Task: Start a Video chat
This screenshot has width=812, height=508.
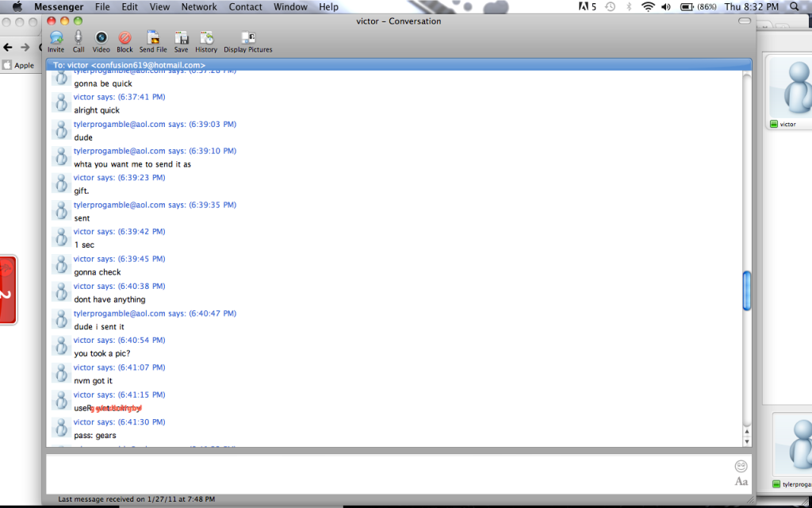Action: (x=101, y=41)
